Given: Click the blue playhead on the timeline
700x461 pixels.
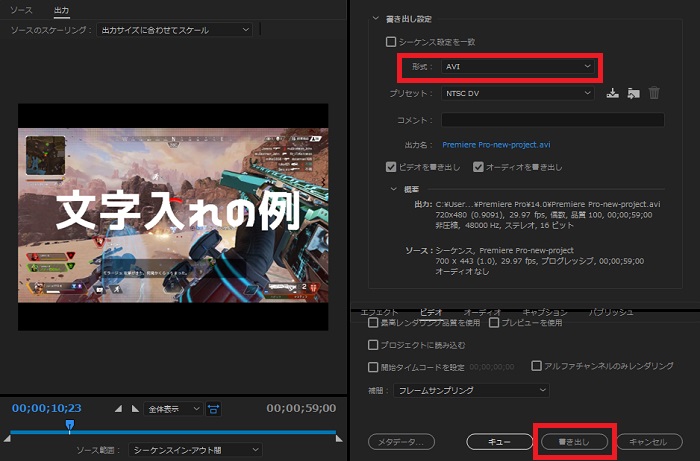Looking at the screenshot, I should 70,424.
